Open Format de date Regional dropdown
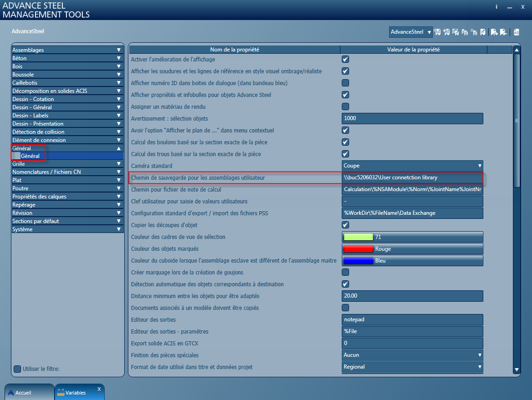Image resolution: width=532 pixels, height=400 pixels. point(412,367)
